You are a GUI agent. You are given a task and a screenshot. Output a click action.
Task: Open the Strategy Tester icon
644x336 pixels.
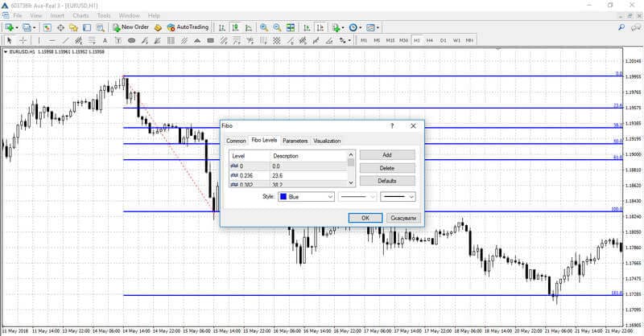[100, 27]
